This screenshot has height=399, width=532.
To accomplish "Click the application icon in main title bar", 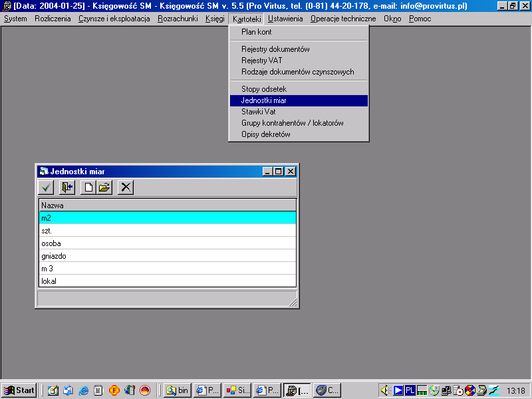I will 7,6.
